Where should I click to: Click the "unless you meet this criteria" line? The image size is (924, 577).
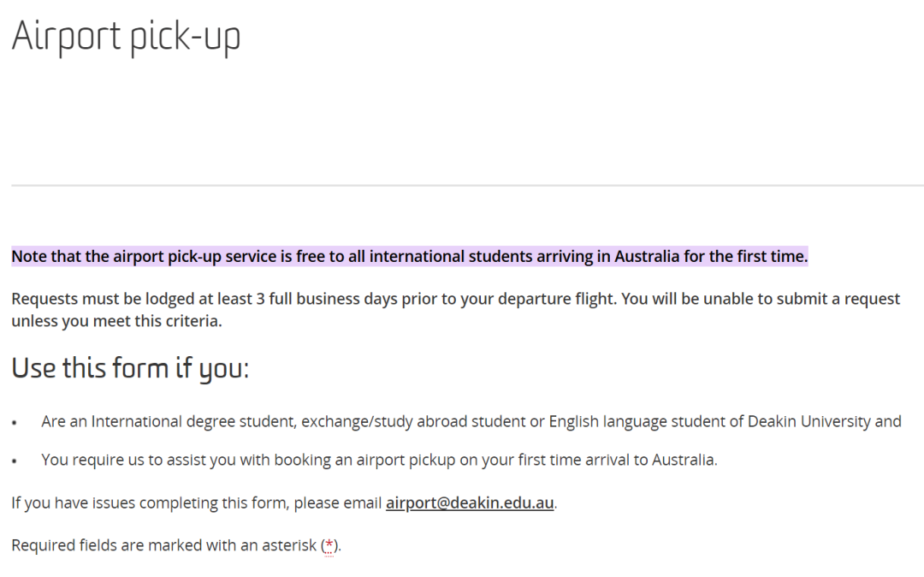(116, 321)
